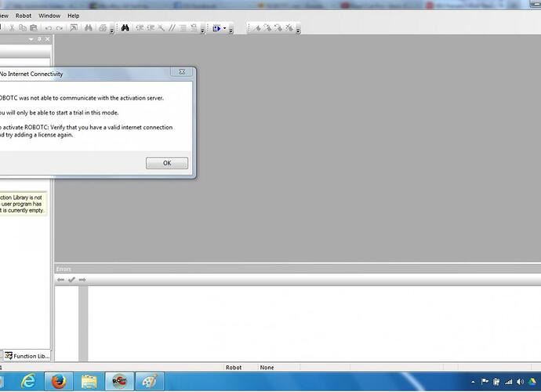
Task: Open the Robot menu
Action: point(24,16)
